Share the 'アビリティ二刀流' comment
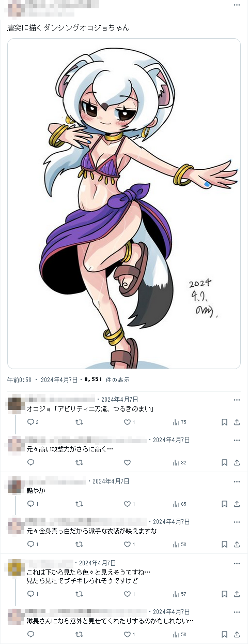The image size is (248, 644). coord(237,422)
